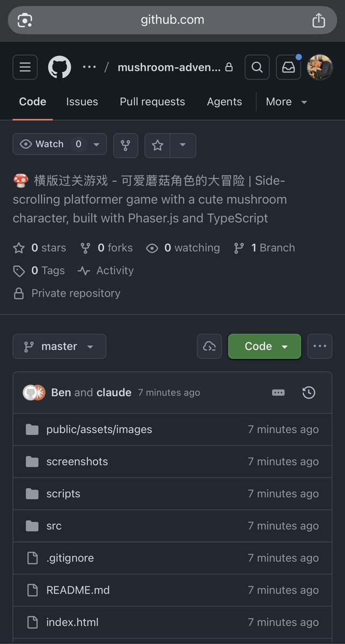Tap the browser share icon
The width and height of the screenshot is (345, 644).
(x=319, y=20)
